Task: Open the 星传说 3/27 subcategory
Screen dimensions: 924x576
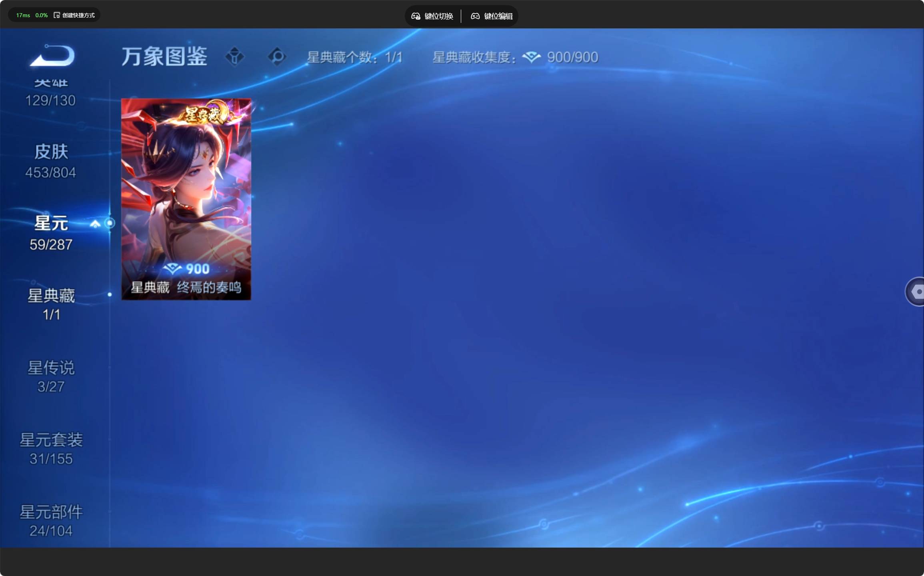Action: tap(51, 376)
